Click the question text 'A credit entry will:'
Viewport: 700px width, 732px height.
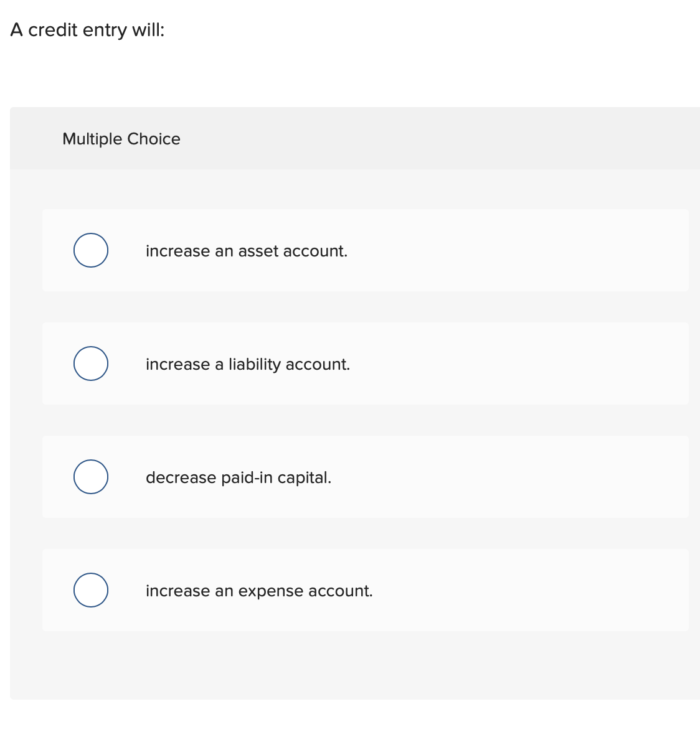pyautogui.click(x=87, y=29)
